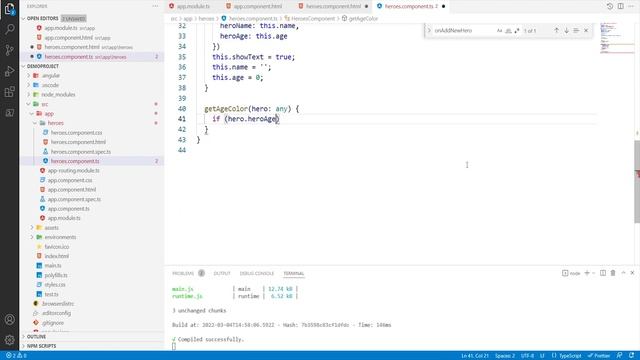640x360 pixels.
Task: Open Explorer more actions ellipsis
Action: pyautogui.click(x=155, y=6)
